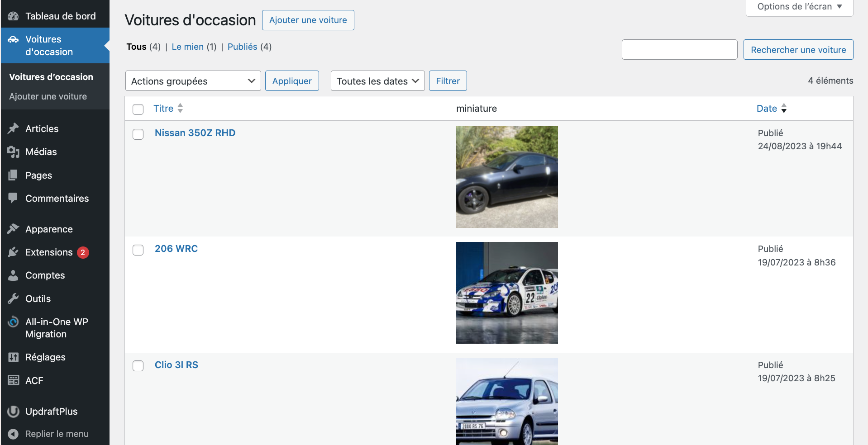
Task: Click the car icon beside Voitures d'occasion
Action: [x=13, y=39]
